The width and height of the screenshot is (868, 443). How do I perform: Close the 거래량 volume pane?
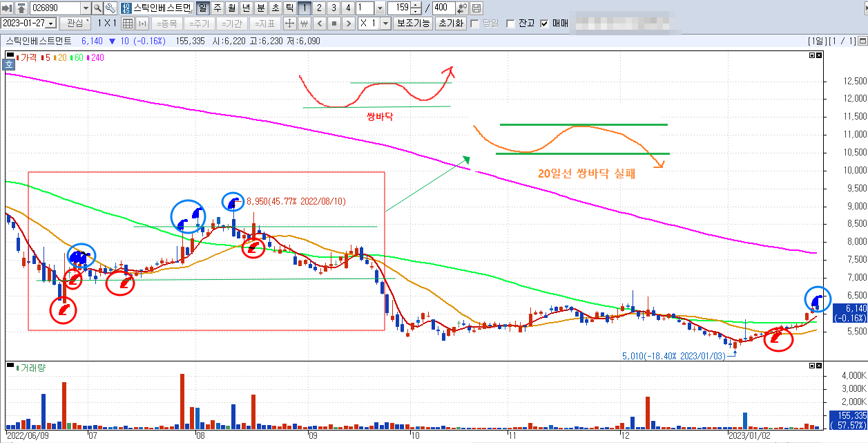819,364
